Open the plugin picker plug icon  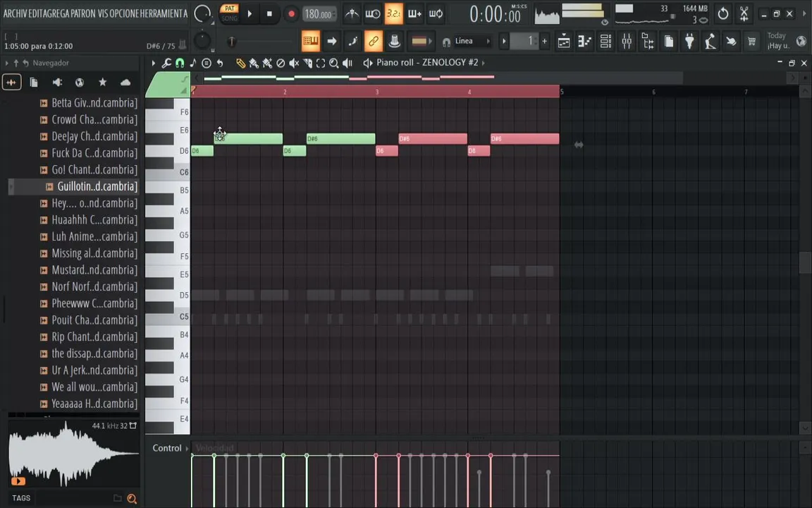[689, 42]
